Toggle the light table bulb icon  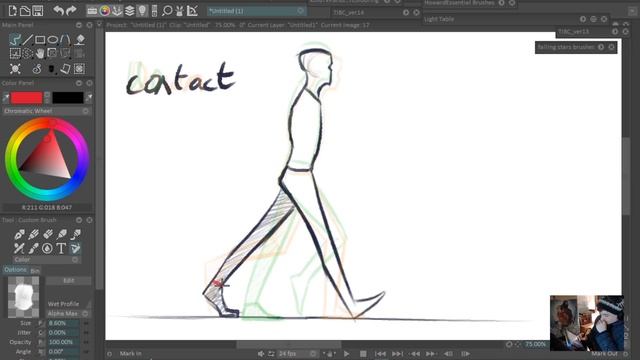click(142, 11)
